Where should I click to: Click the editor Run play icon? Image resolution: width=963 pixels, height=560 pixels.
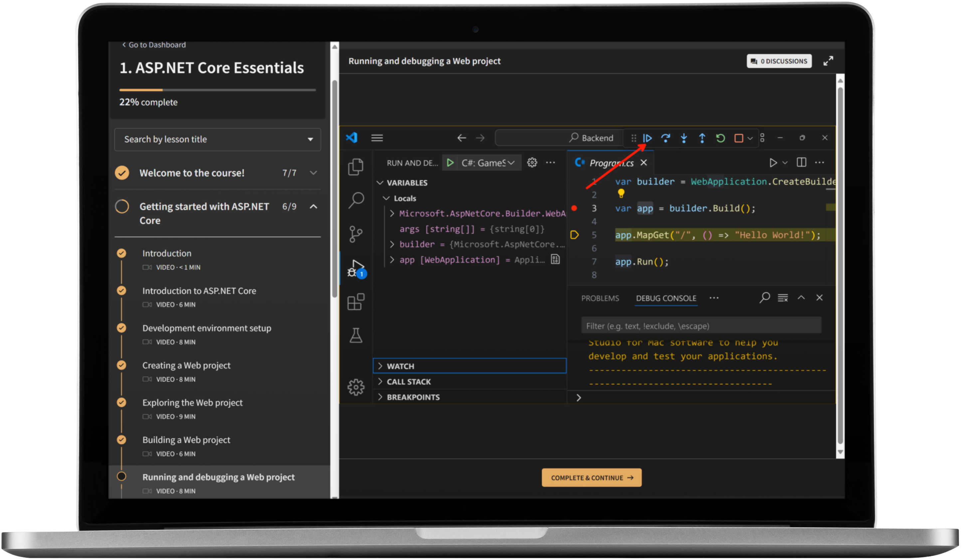point(773,163)
